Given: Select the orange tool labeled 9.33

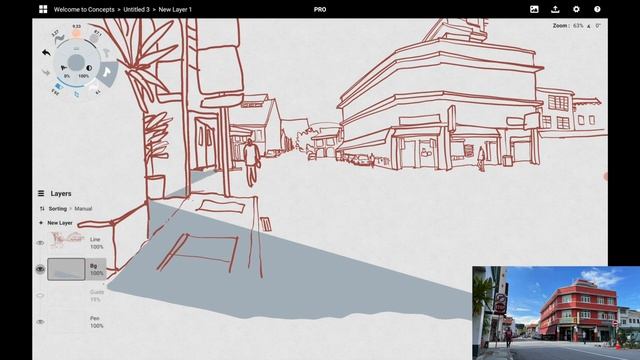Looking at the screenshot, I should tap(76, 33).
